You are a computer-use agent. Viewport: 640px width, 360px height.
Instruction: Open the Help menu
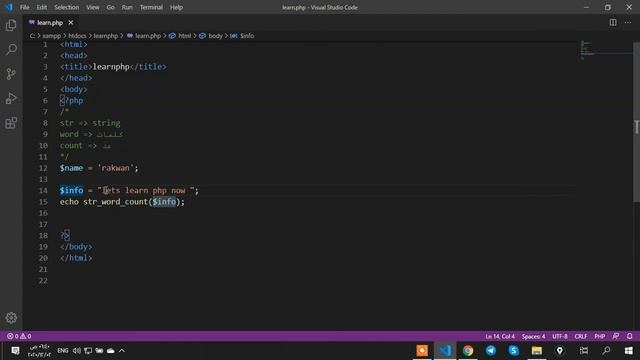[x=176, y=7]
